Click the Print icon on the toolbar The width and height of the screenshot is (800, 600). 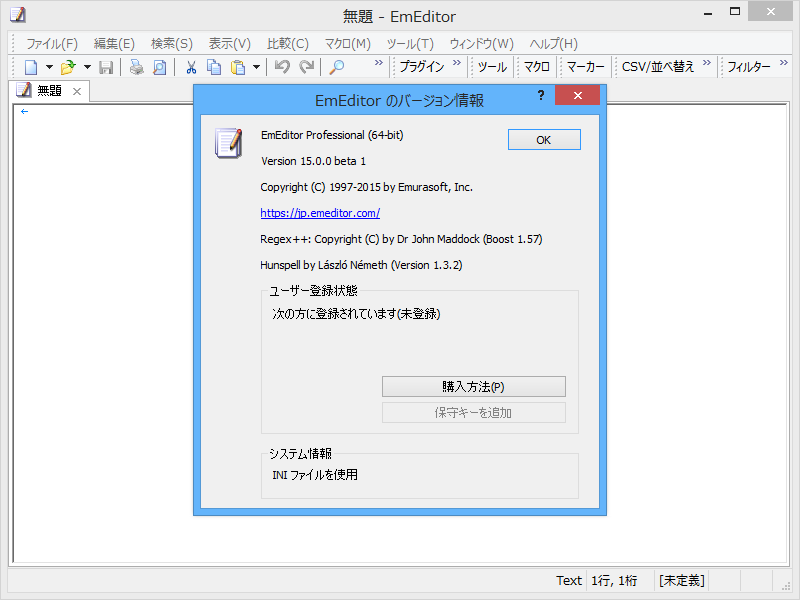[136, 66]
